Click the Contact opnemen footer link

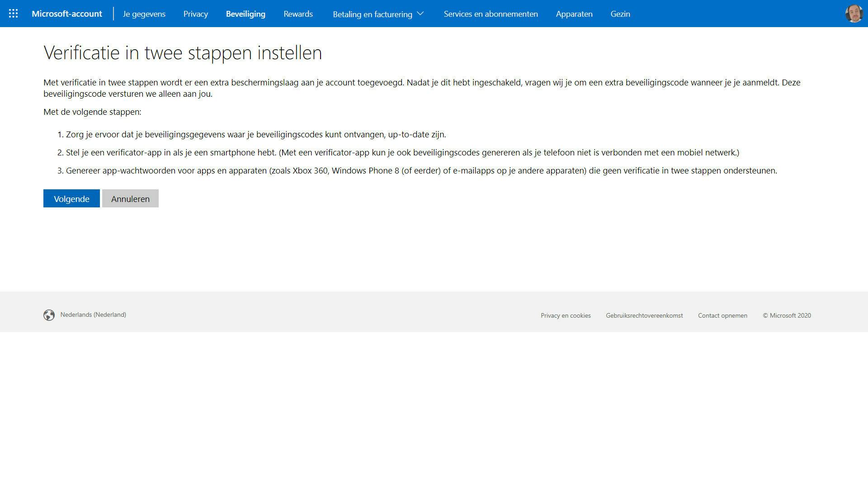pos(722,315)
